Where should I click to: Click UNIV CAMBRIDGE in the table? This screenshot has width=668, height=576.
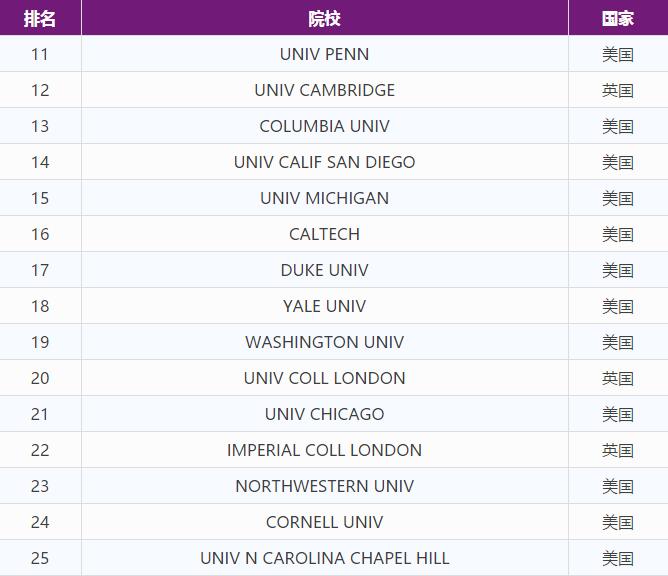(324, 90)
